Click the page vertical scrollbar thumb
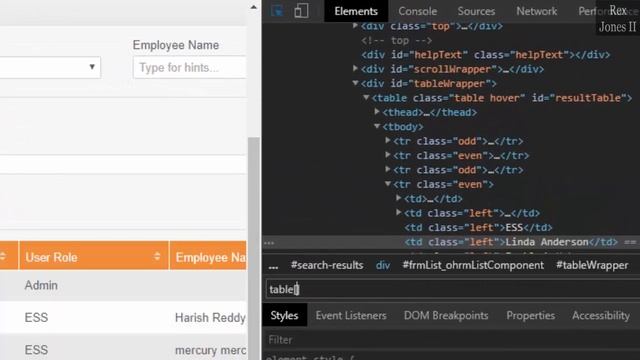 click(253, 248)
